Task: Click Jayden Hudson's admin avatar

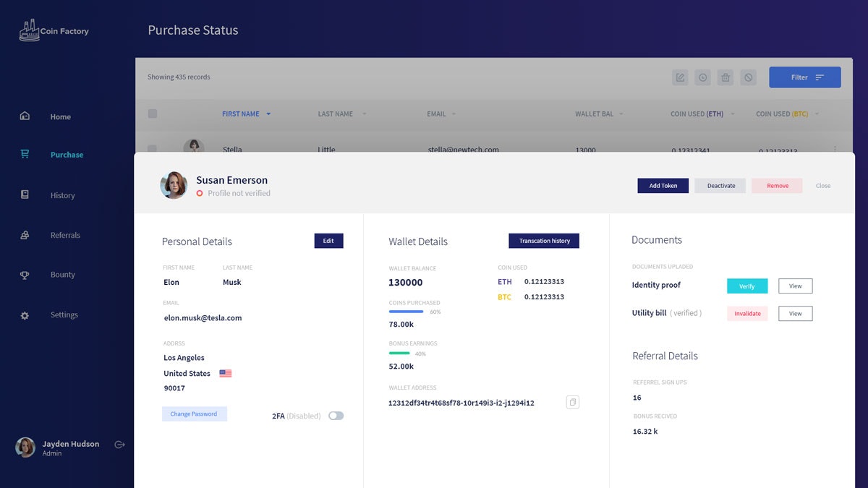Action: pyautogui.click(x=25, y=448)
